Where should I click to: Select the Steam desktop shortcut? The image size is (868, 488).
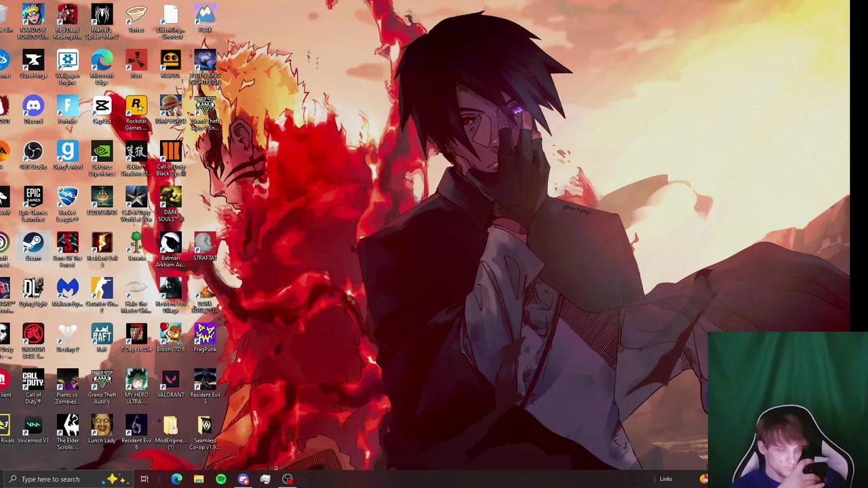coord(33,245)
